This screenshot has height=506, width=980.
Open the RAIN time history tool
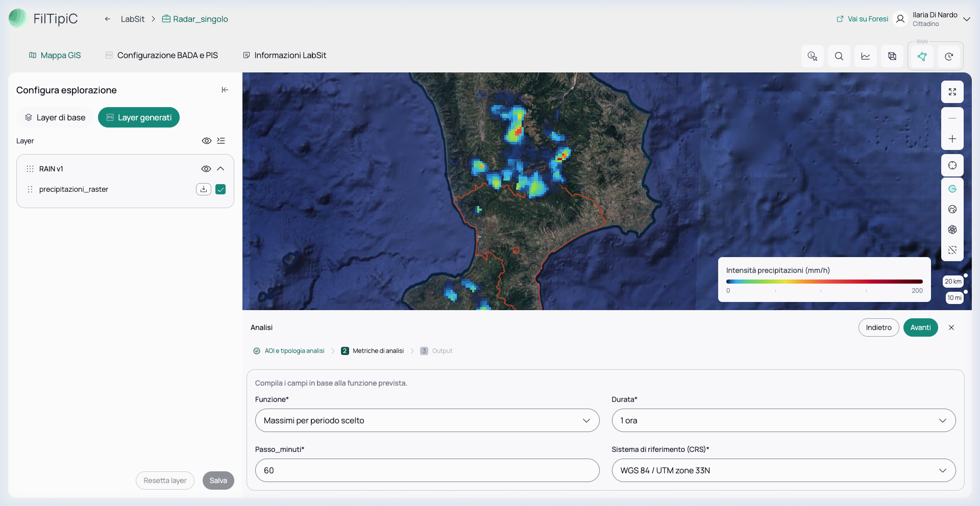[949, 56]
